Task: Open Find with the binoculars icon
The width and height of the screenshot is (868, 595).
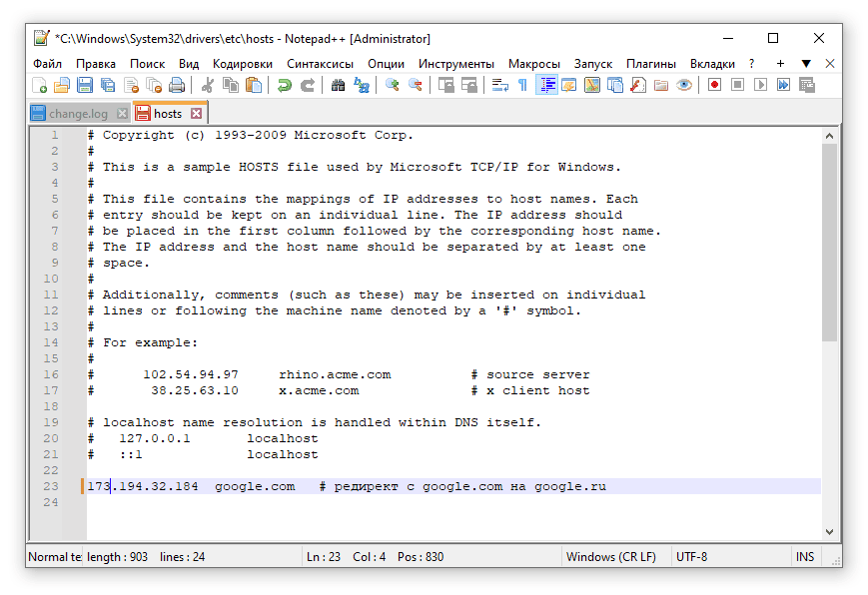Action: pos(339,85)
